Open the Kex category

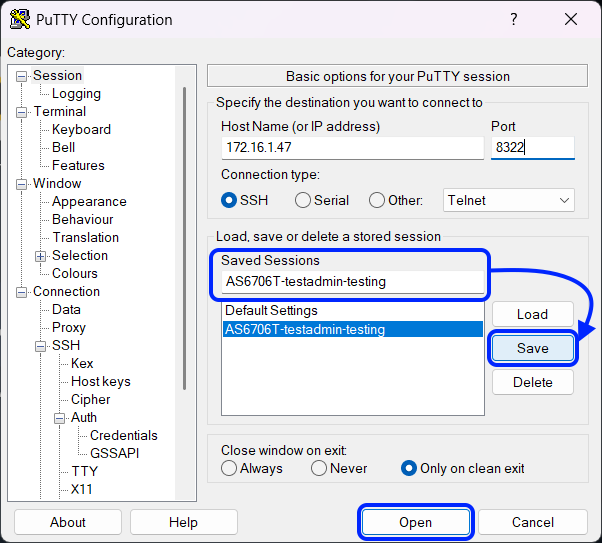[x=82, y=363]
